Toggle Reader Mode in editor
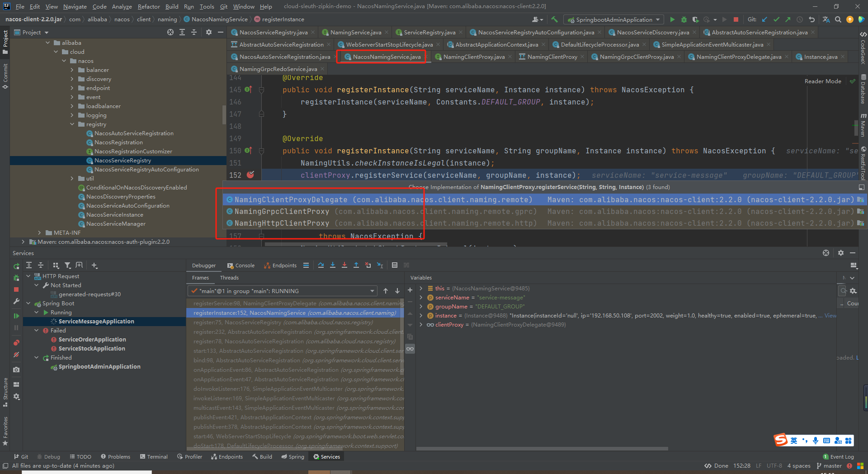 tap(823, 81)
